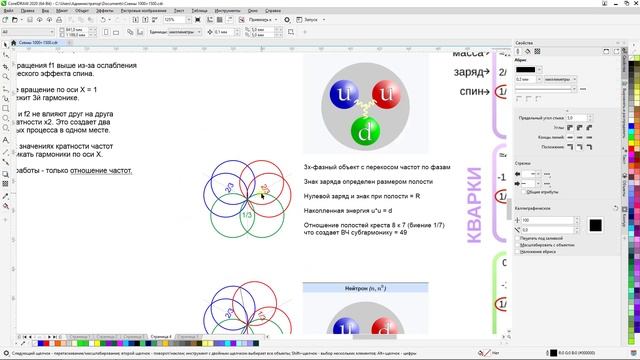Click the Export icon in toolbar
640x360 pixels.
point(145,20)
